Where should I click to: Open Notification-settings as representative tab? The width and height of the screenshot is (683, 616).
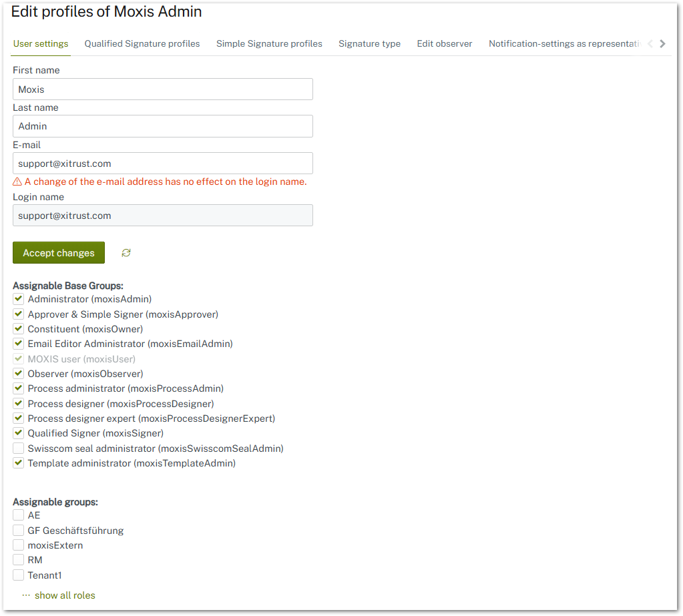[564, 44]
